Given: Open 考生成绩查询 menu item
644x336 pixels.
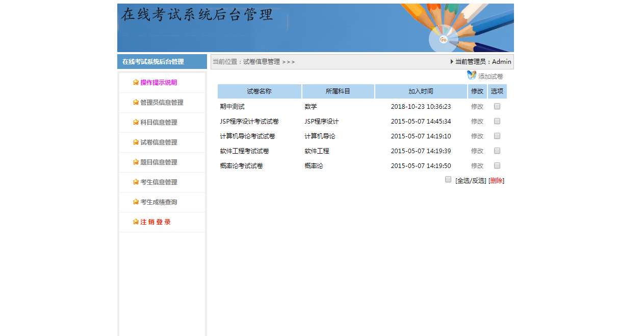Looking at the screenshot, I should coord(159,202).
